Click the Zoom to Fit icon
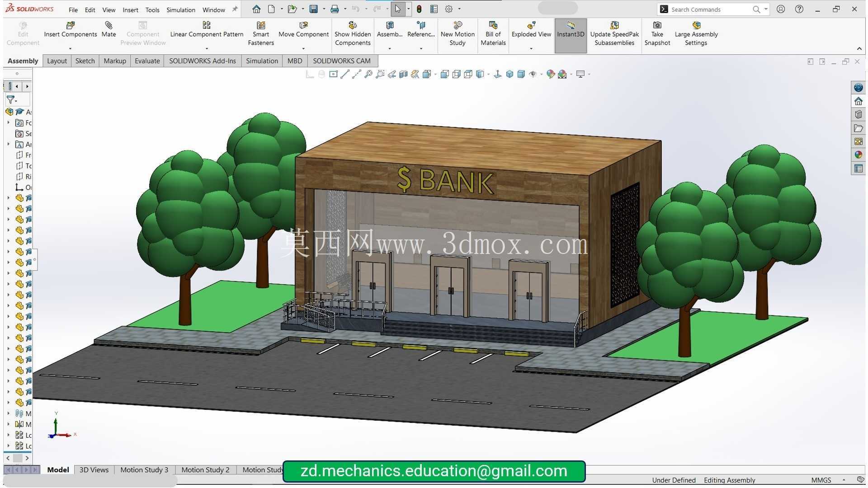This screenshot has width=868, height=488. [368, 74]
